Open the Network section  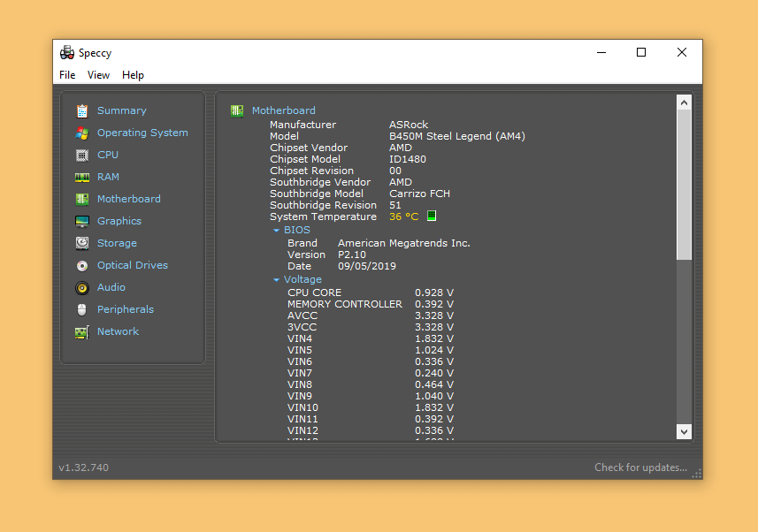(118, 331)
